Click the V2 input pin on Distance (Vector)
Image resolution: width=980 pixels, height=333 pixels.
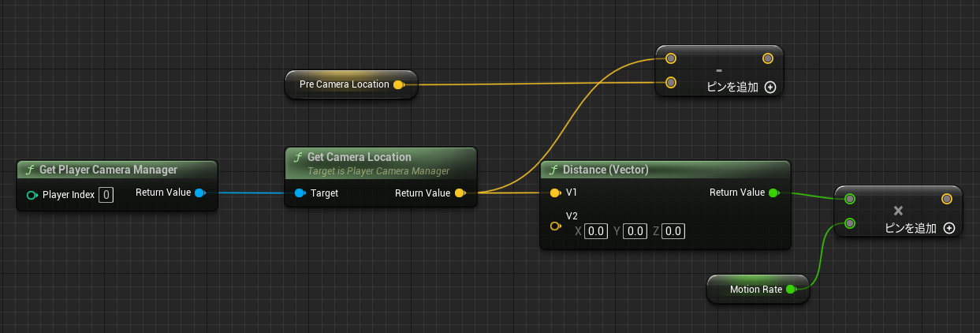pos(555,226)
